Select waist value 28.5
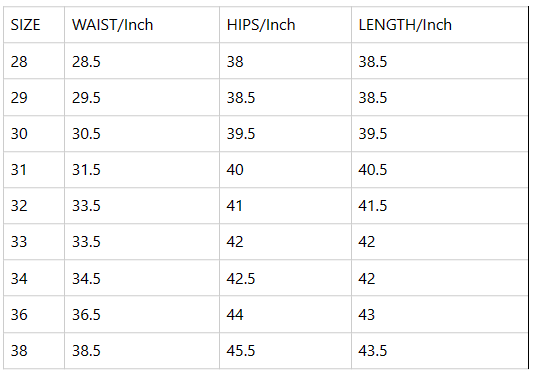 86,62
